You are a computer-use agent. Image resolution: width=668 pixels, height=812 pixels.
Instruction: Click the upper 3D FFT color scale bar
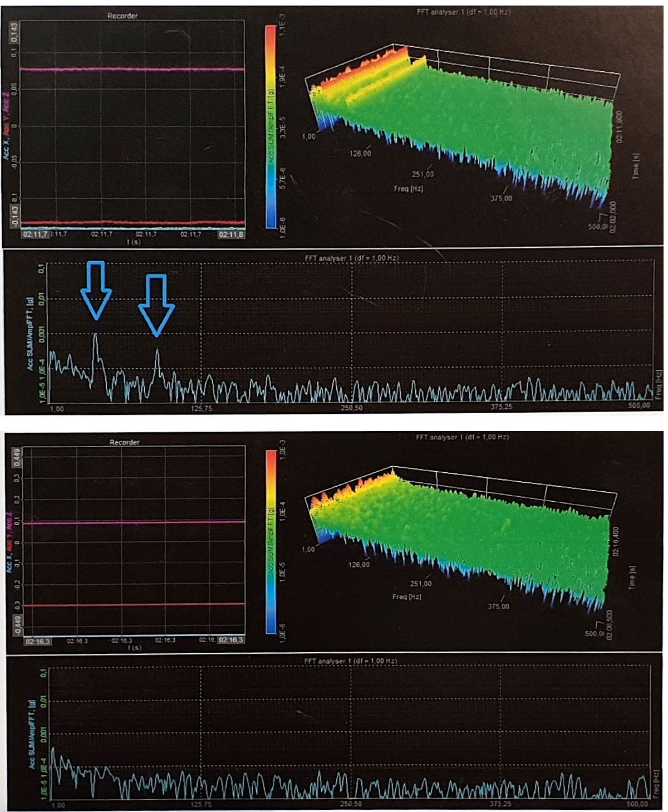click(271, 126)
